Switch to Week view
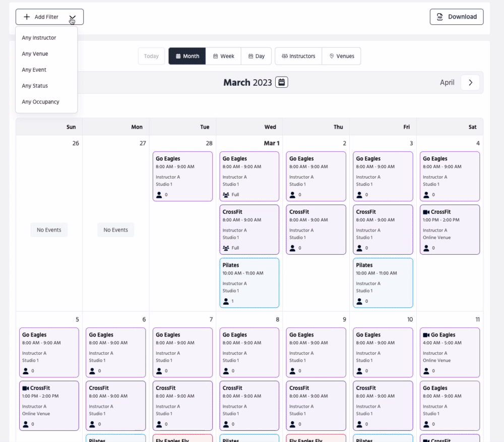Image resolution: width=504 pixels, height=442 pixels. pos(223,56)
